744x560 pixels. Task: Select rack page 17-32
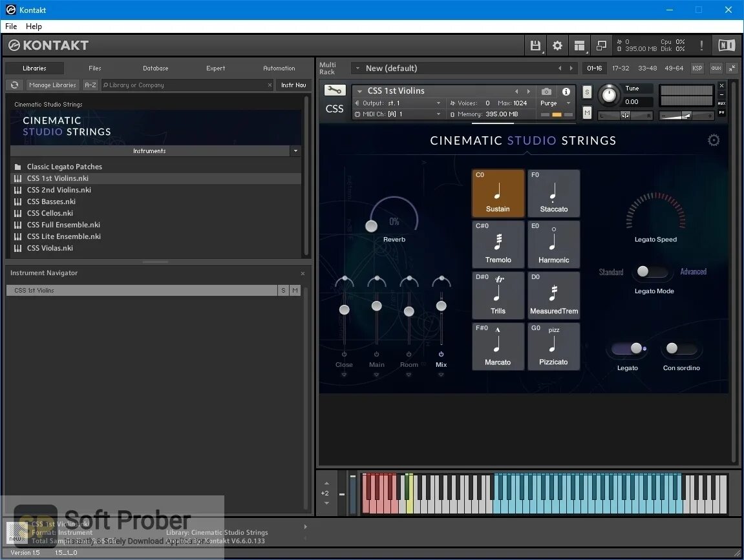coord(621,68)
